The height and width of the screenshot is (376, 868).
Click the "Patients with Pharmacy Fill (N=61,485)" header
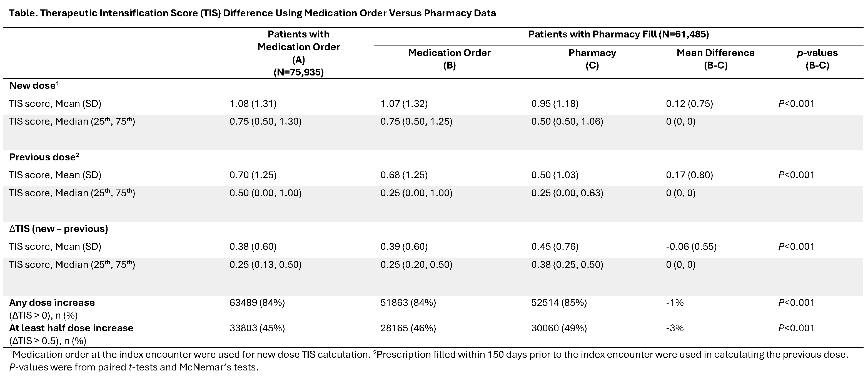point(618,34)
